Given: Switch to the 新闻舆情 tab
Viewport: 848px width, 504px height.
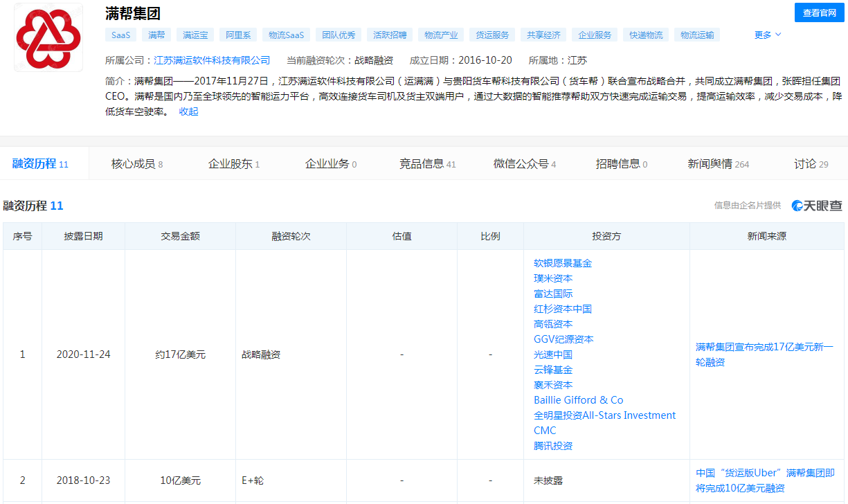Looking at the screenshot, I should [x=719, y=164].
